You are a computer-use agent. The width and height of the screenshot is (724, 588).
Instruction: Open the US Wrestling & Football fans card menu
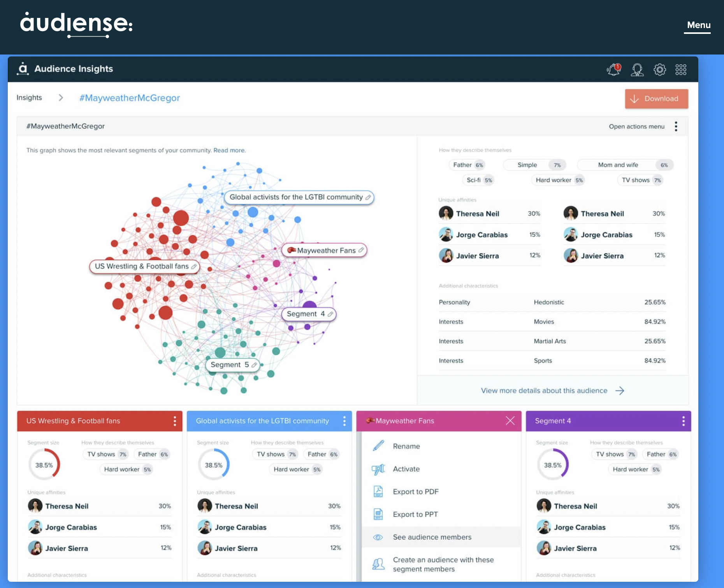click(x=175, y=421)
